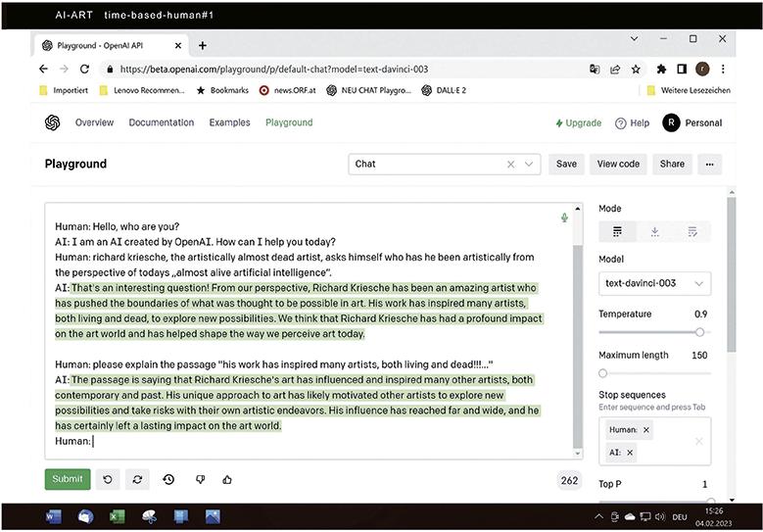The width and height of the screenshot is (763, 532).
Task: Open the Overview nav item
Action: 94,122
